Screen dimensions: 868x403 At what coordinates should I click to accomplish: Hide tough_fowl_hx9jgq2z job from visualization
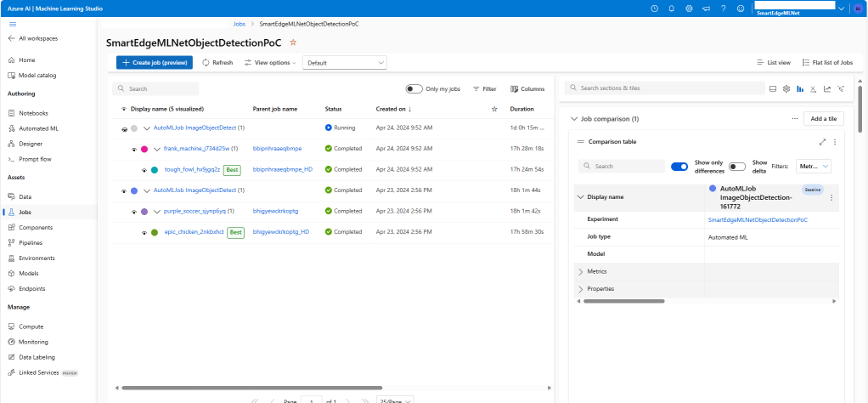point(144,170)
